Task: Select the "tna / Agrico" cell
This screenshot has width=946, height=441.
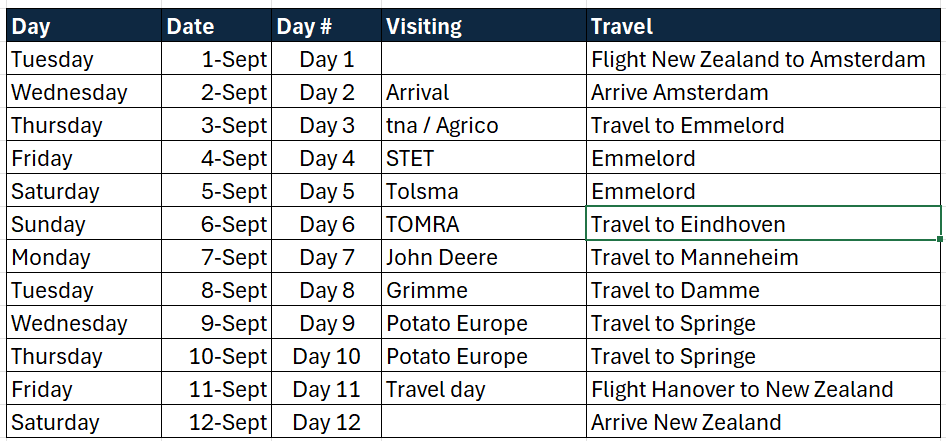Action: 483,125
